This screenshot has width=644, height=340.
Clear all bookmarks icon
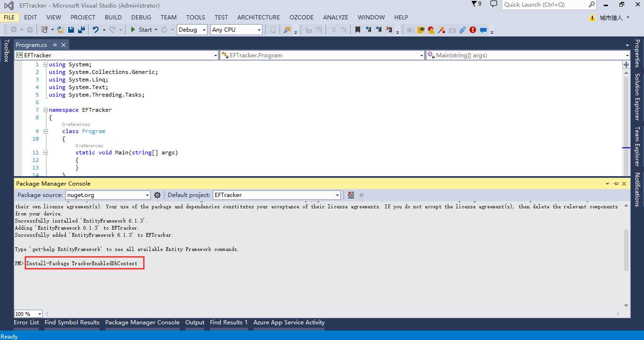[389, 29]
